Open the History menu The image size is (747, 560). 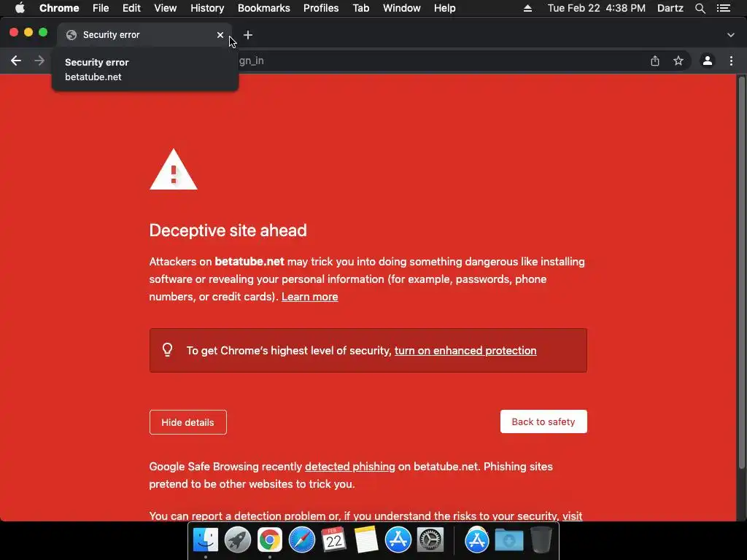[207, 8]
